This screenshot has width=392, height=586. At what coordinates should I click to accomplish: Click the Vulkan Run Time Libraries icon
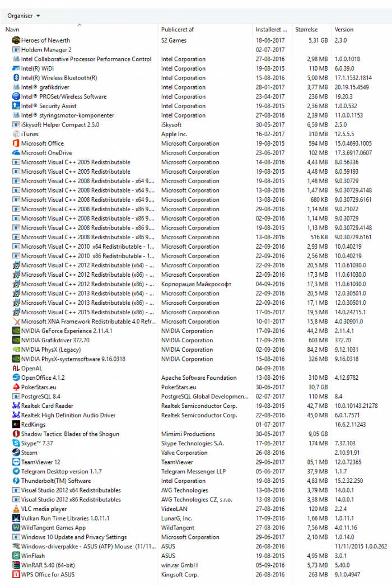(x=16, y=518)
